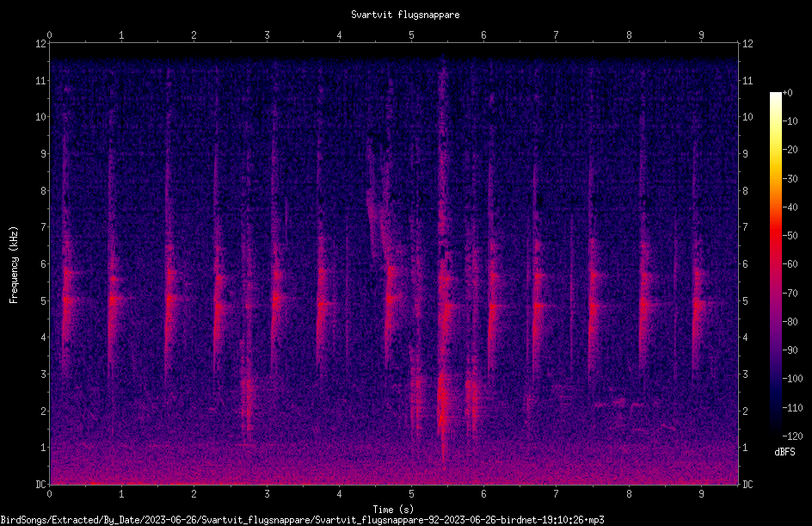
Task: Click the "7" tick on left frequency axis
Action: (x=44, y=227)
